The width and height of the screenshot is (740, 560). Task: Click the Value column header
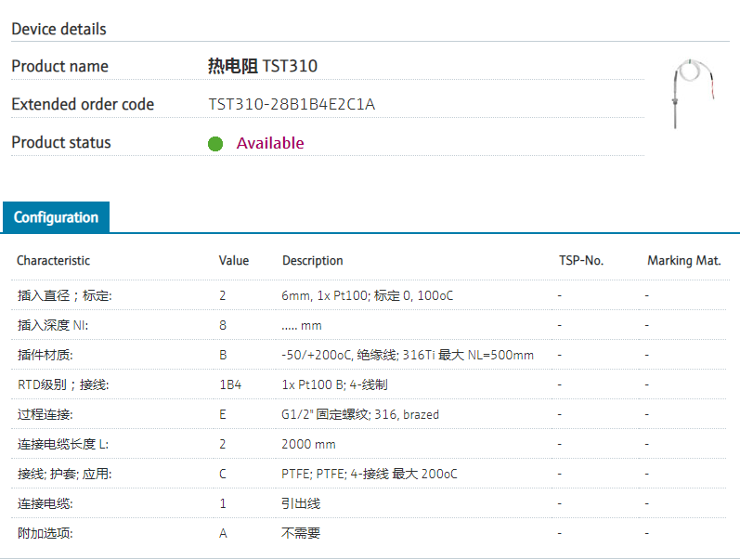pyautogui.click(x=234, y=261)
